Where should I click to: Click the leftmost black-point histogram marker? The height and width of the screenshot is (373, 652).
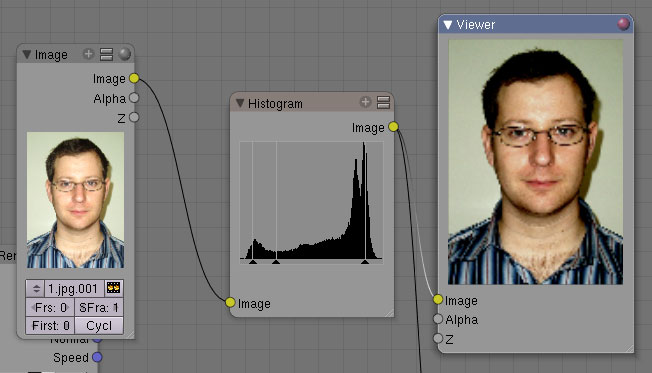(x=252, y=262)
